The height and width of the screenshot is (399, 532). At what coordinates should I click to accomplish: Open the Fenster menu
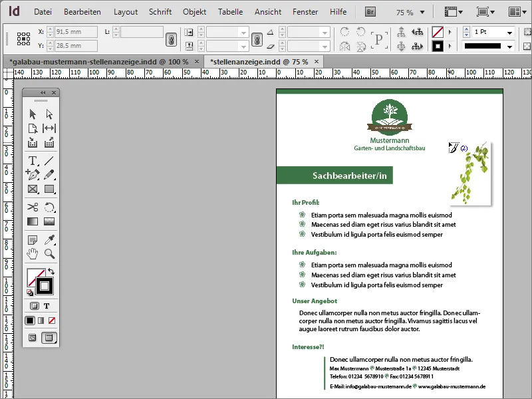[305, 11]
